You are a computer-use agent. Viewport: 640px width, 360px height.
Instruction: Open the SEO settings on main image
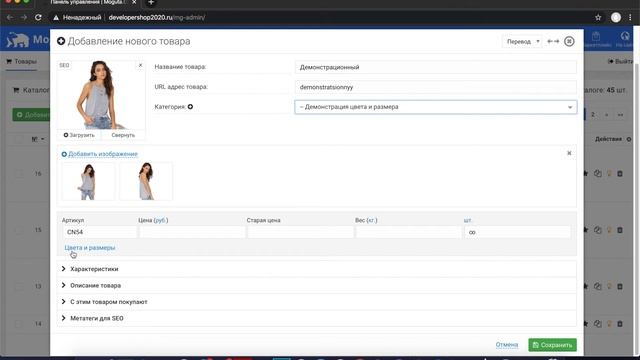click(x=64, y=65)
